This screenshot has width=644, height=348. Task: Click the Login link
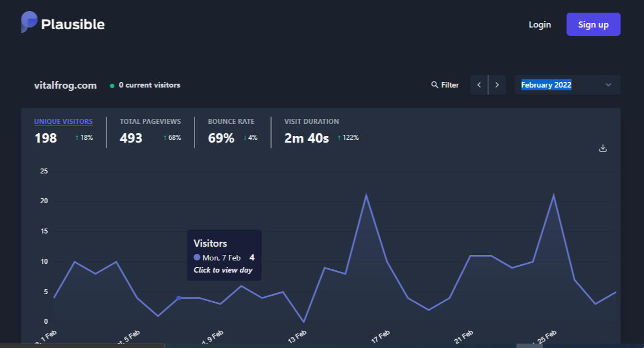click(539, 24)
